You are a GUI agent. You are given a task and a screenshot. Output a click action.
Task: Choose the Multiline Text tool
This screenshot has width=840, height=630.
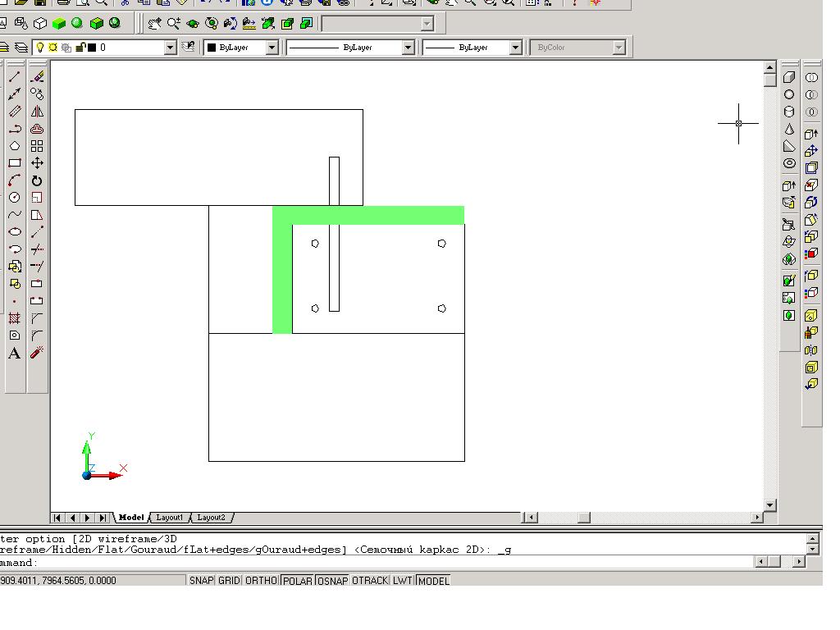[x=15, y=353]
